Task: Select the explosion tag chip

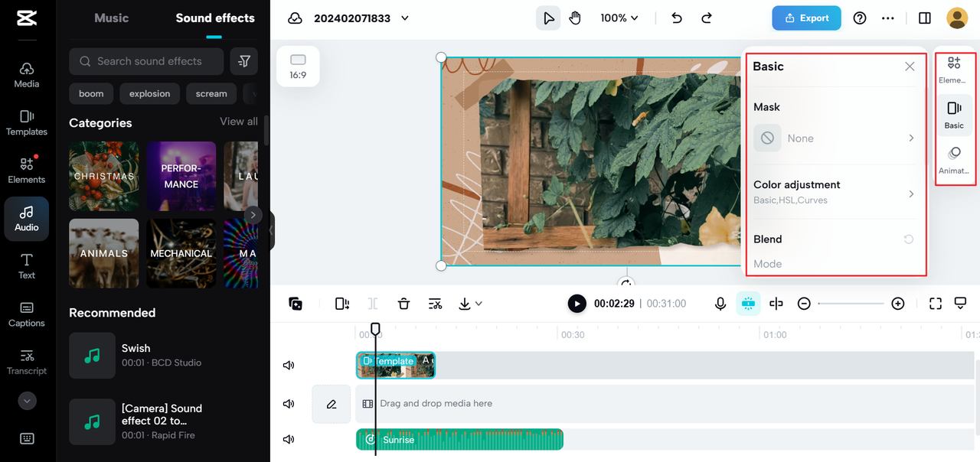Action: (150, 94)
